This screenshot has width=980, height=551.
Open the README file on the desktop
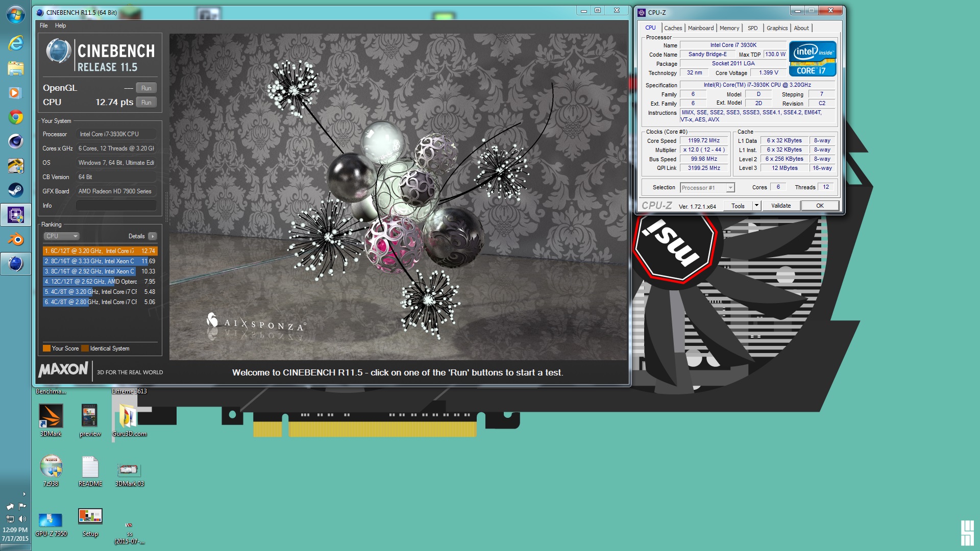click(90, 470)
